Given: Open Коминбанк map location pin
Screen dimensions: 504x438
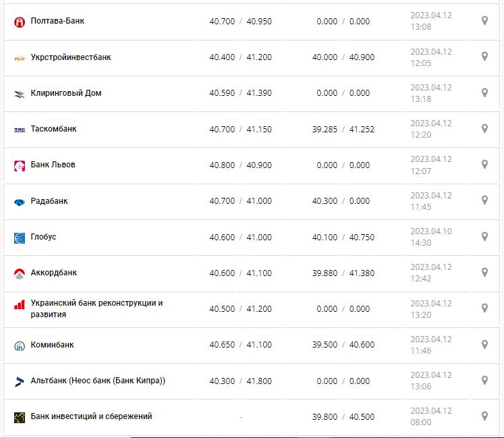Looking at the screenshot, I should (484, 344).
